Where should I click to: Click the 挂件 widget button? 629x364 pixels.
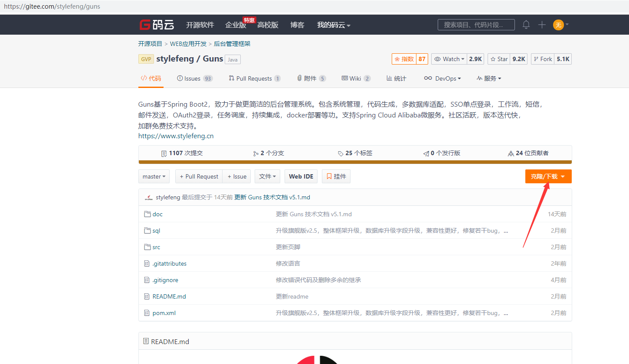(x=336, y=176)
